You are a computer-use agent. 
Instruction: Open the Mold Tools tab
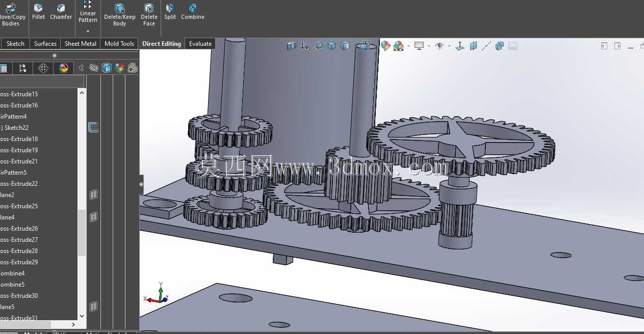click(119, 44)
